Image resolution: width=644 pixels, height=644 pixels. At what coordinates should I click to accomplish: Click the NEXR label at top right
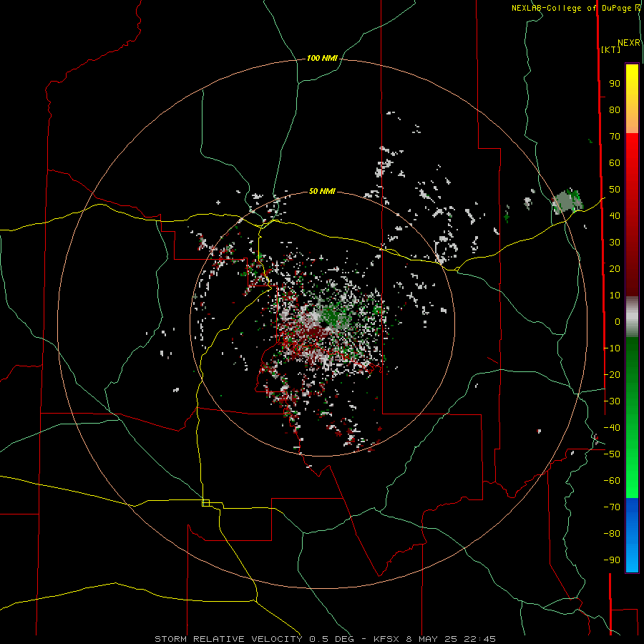point(629,43)
